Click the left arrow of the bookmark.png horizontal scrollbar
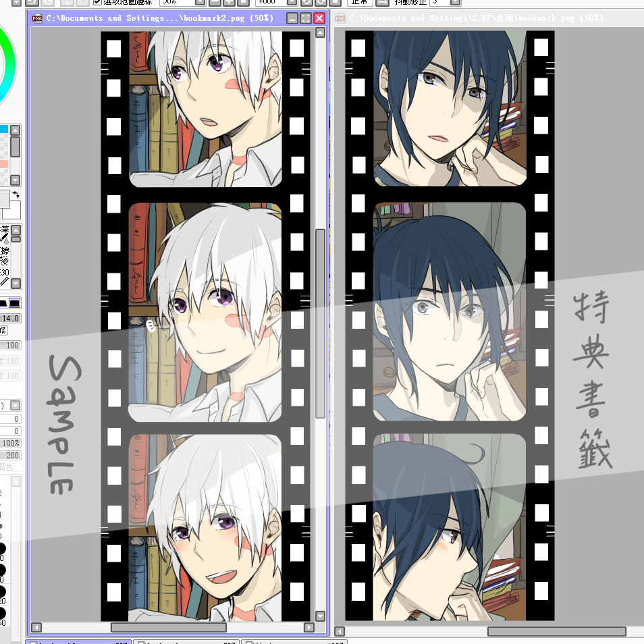The width and height of the screenshot is (644, 644). tap(340, 631)
